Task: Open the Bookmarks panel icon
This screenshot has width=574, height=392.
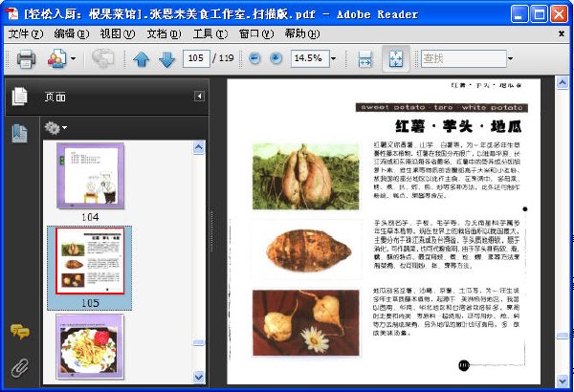Action: click(19, 133)
